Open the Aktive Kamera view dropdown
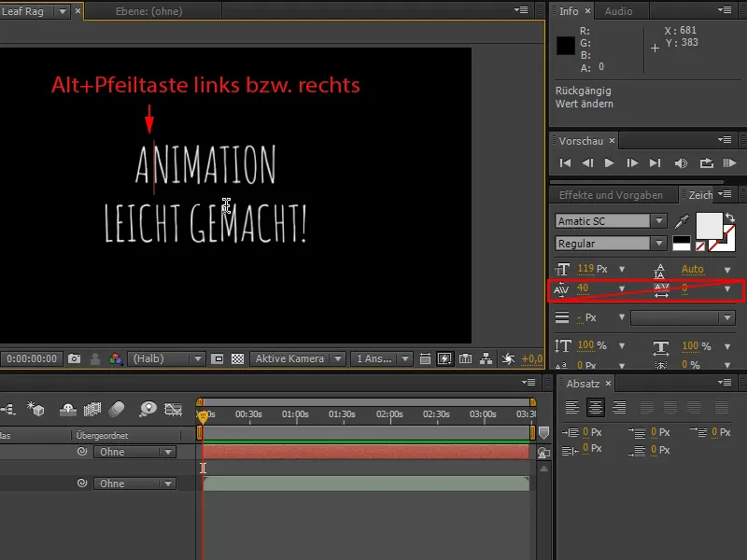Screen dimensions: 747x560 tap(297, 358)
